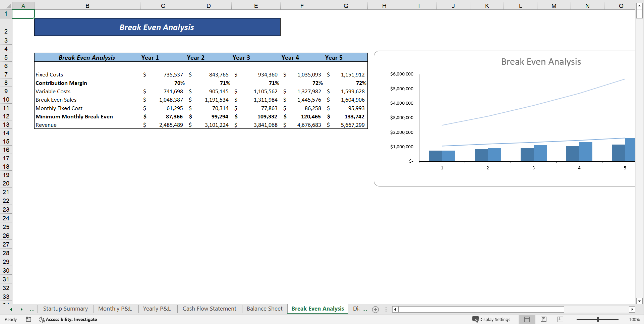Click vertical scrollbar up arrow

[x=639, y=6]
